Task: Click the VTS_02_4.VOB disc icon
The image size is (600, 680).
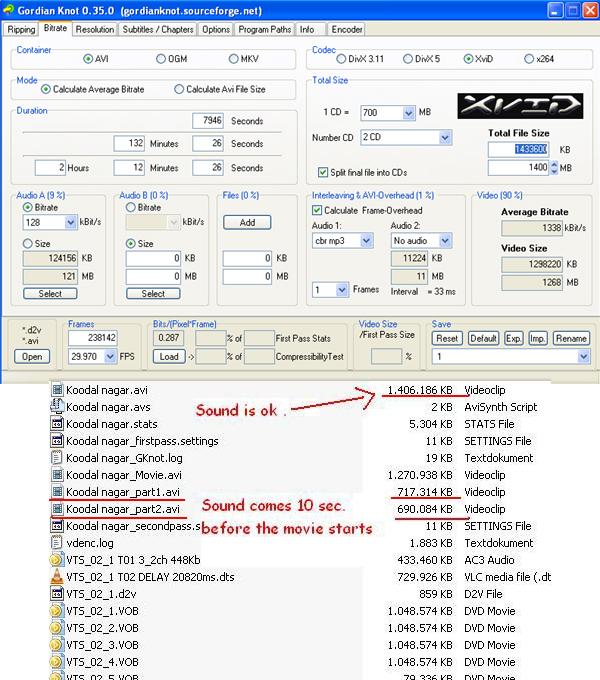Action: tap(56, 661)
